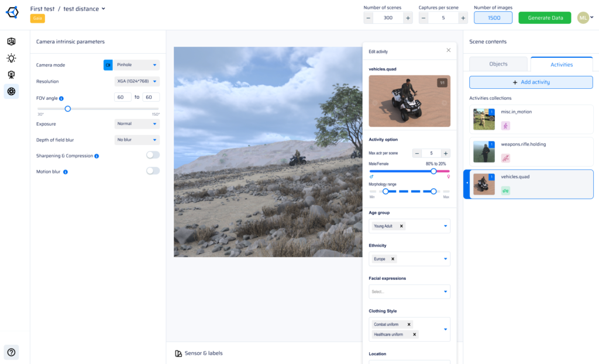Screen dimensions: 599x364
Task: Open the environment map sidebar icon
Action: point(11,41)
